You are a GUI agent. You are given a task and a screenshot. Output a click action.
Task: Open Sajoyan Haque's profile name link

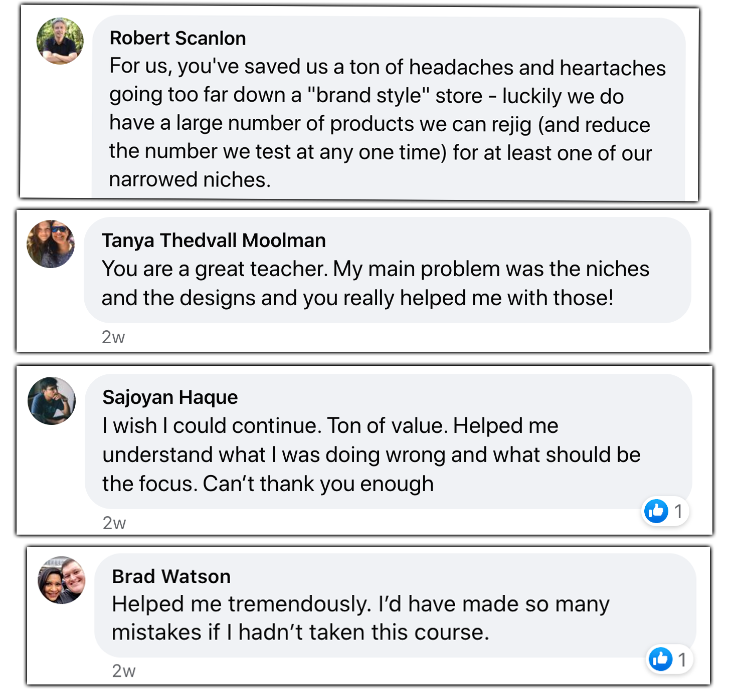[170, 397]
